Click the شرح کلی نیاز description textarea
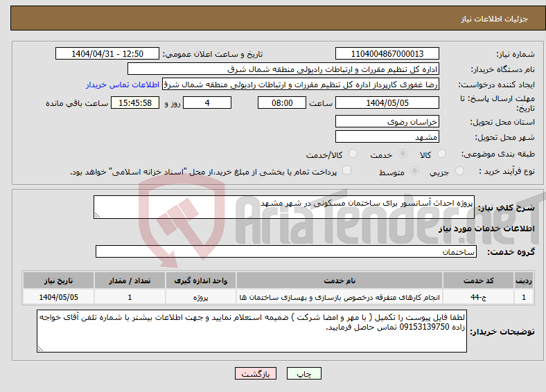Image resolution: width=546 pixels, height=392 pixels. coord(284,207)
